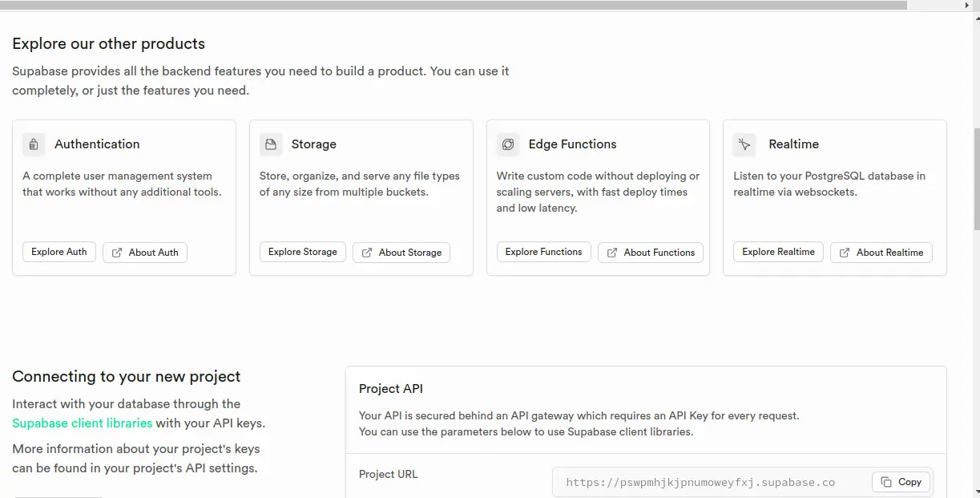Click the Authentication card title
The image size is (980, 498).
point(97,144)
